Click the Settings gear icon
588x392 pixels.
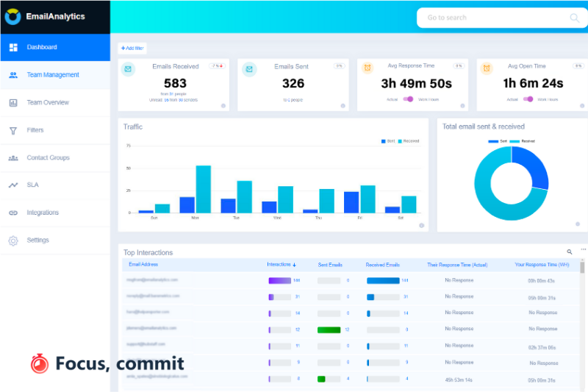click(x=13, y=240)
